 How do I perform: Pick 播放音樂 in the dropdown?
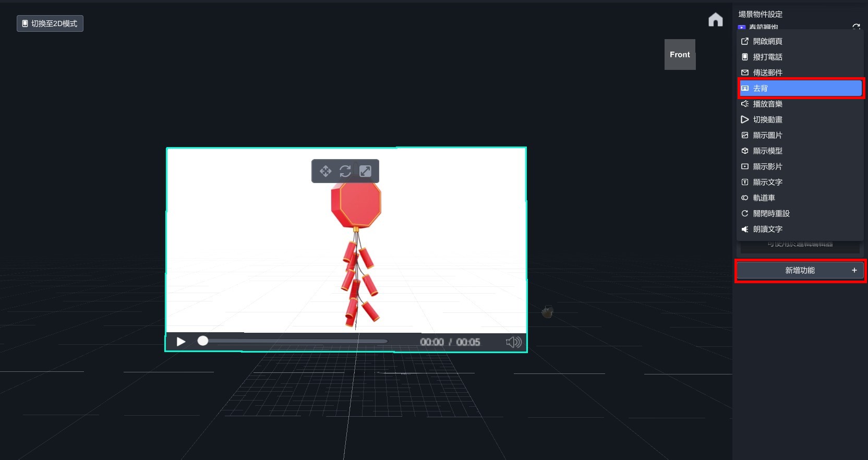pos(767,104)
